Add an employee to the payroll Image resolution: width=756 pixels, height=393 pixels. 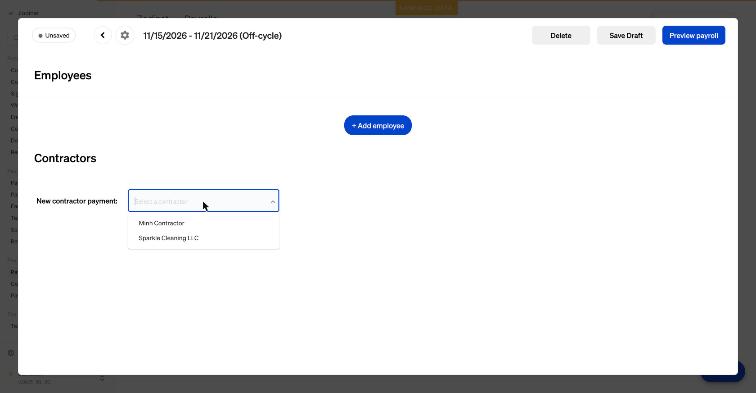[378, 125]
